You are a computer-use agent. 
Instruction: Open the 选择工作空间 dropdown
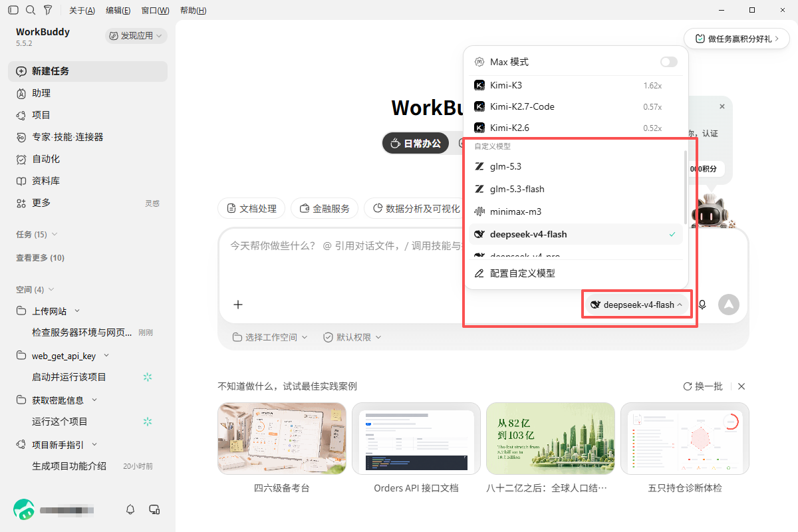[270, 337]
